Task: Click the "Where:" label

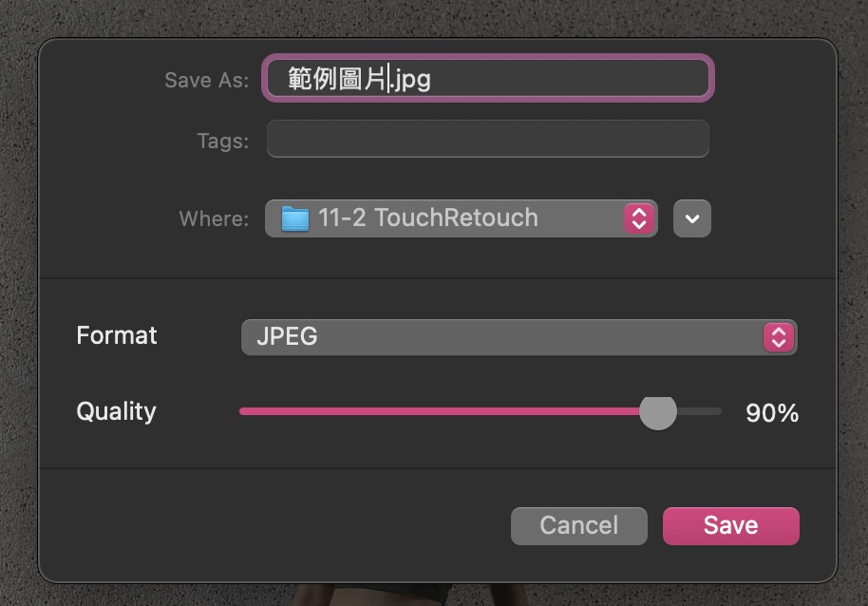Action: pos(214,218)
